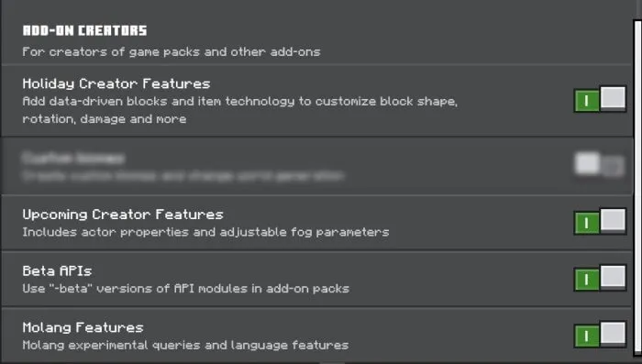Click green on-indicator of Molang Features switch
This screenshot has width=642, height=364.
(587, 336)
